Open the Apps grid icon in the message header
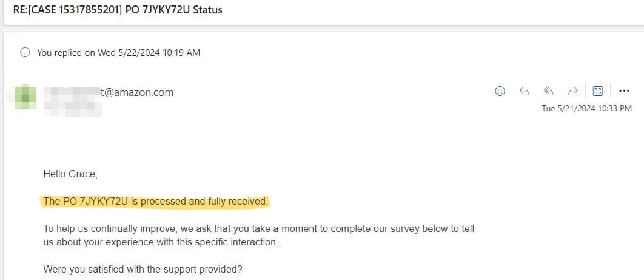Screen dimensions: 644x280 pos(598,91)
